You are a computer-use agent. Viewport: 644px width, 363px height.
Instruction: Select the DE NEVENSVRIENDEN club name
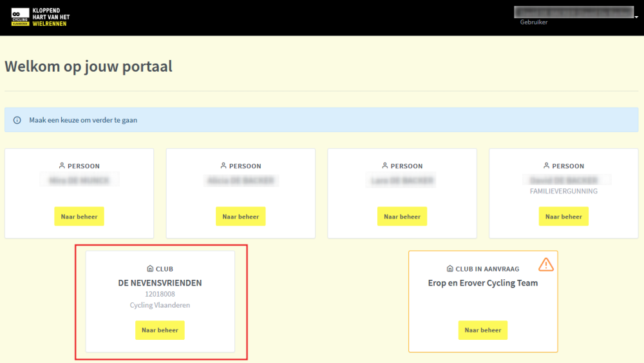pyautogui.click(x=160, y=283)
